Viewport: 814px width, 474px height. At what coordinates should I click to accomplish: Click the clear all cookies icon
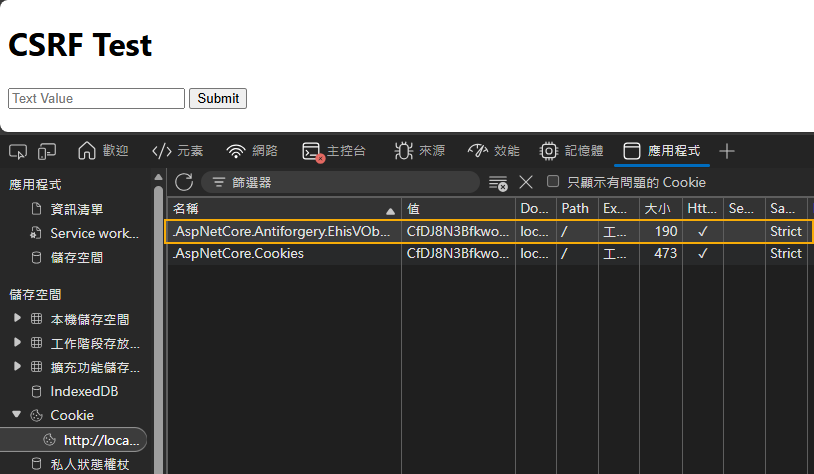(497, 182)
